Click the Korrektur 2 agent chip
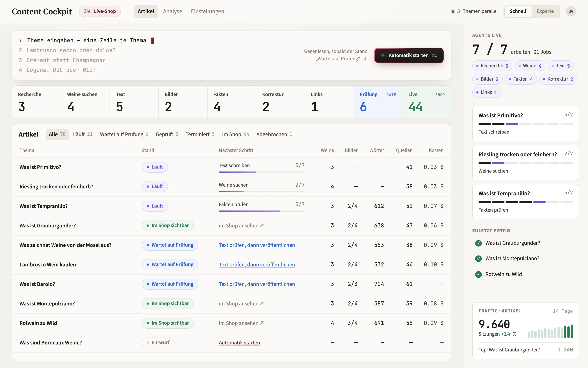588x368 pixels. (x=558, y=79)
